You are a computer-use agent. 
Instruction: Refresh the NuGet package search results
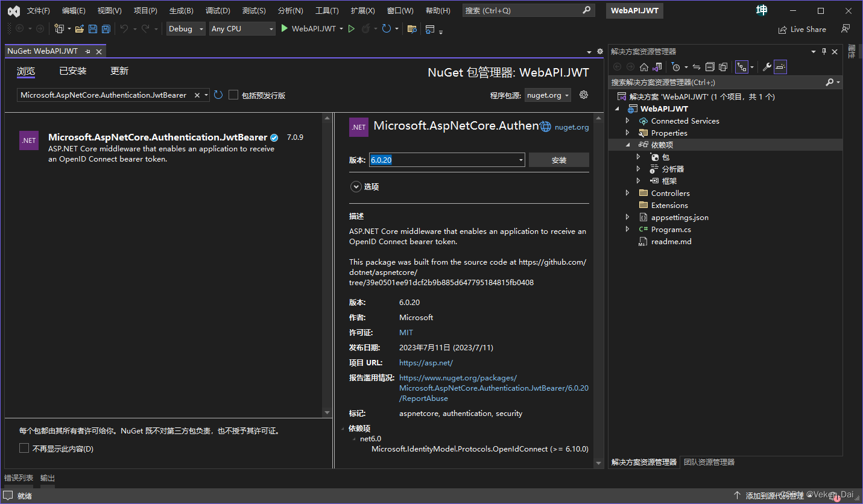tap(218, 95)
